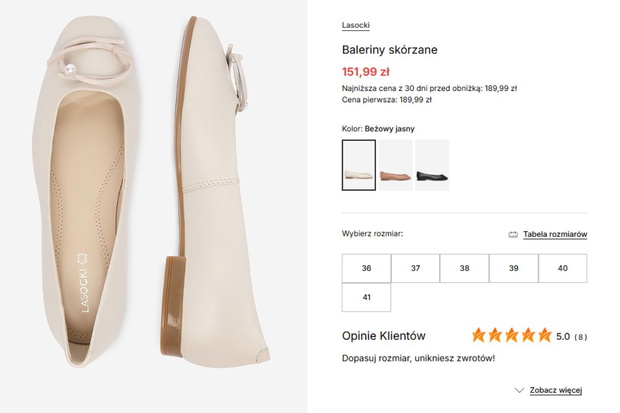The width and height of the screenshot is (620, 413).
Task: Click the side-view ballerina product image
Action: point(215,191)
